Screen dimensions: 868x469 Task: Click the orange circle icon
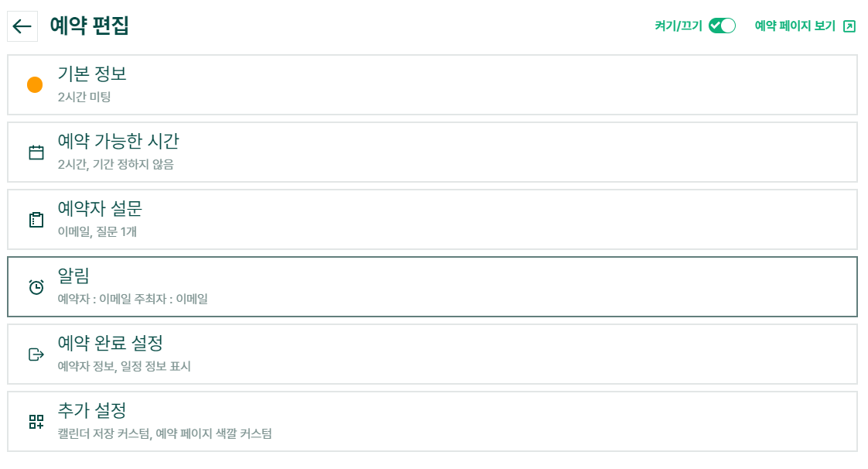point(35,85)
